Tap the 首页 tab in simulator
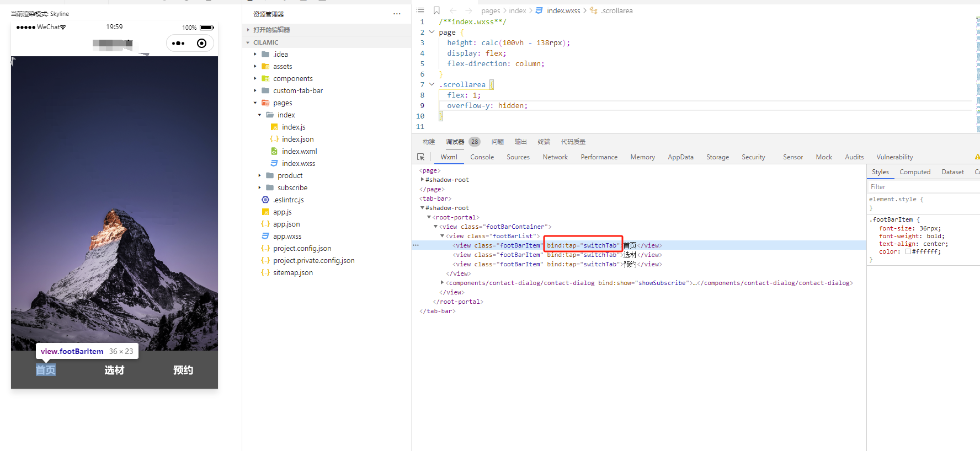The height and width of the screenshot is (451, 980). tap(46, 370)
